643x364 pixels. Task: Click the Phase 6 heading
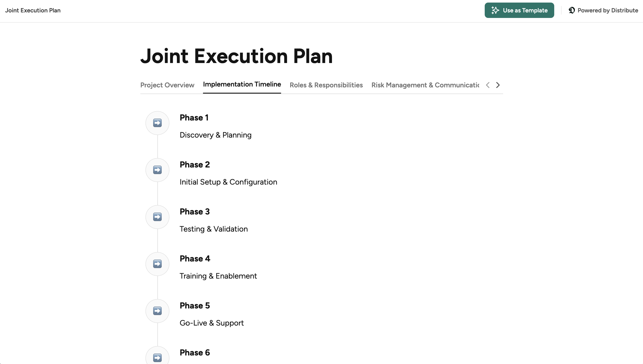point(195,352)
